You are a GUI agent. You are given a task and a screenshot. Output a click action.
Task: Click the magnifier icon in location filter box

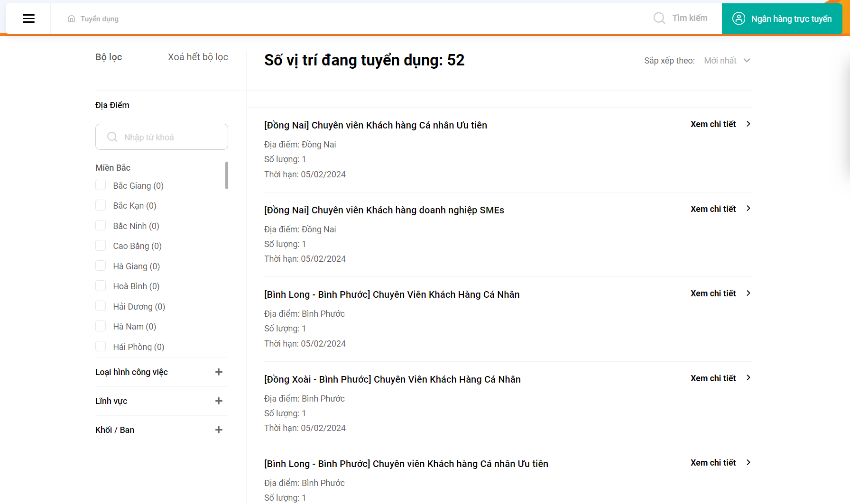[x=112, y=137]
